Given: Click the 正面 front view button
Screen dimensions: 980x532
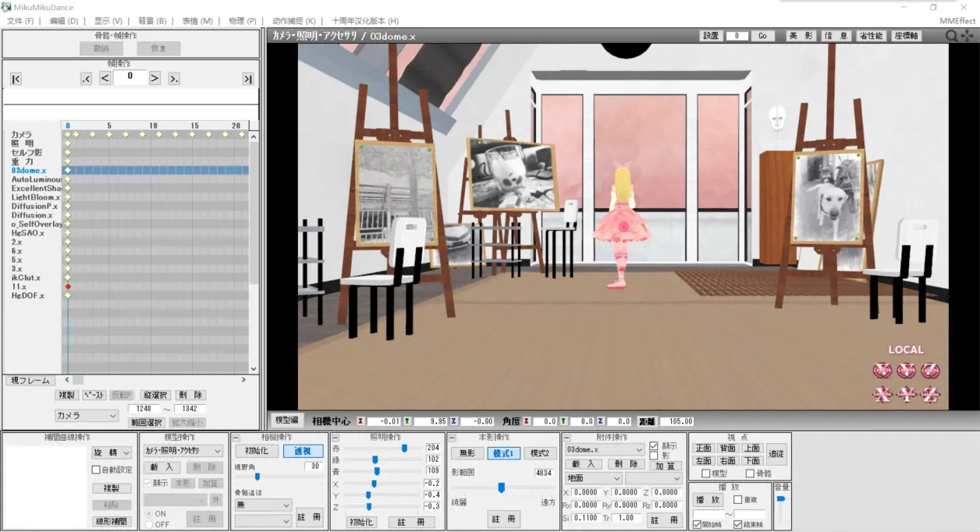Looking at the screenshot, I should [x=704, y=449].
